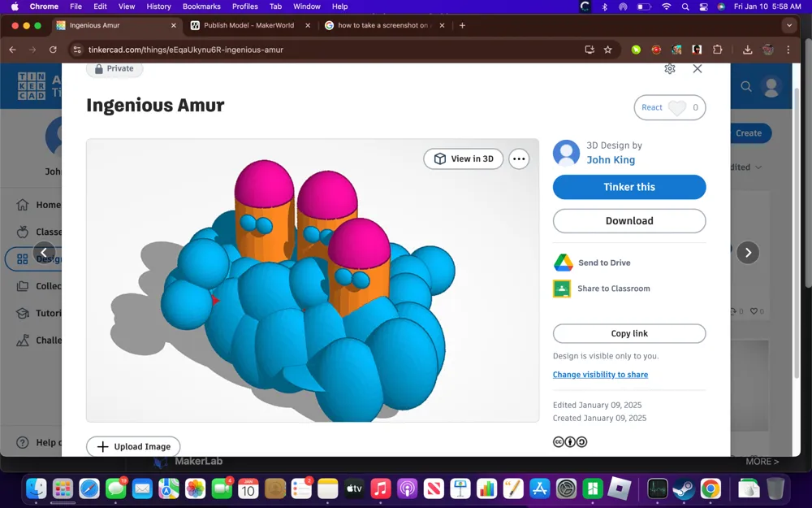
Task: Open Home in Tinkercad sidebar
Action: tap(38, 205)
